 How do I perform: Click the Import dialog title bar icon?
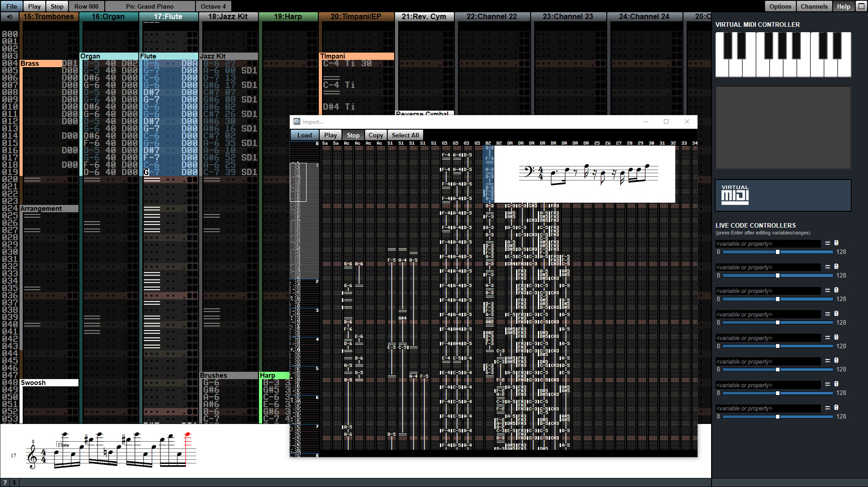pyautogui.click(x=296, y=122)
